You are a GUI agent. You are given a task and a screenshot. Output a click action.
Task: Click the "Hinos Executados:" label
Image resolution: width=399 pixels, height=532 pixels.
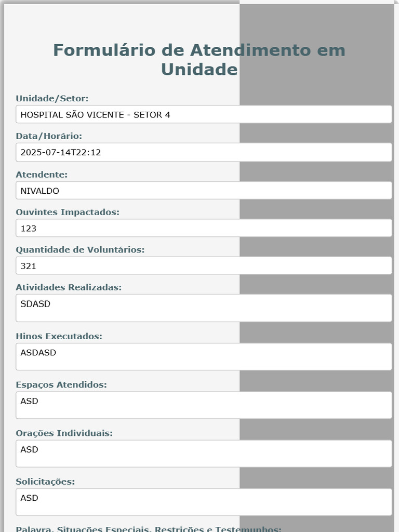[x=59, y=336]
